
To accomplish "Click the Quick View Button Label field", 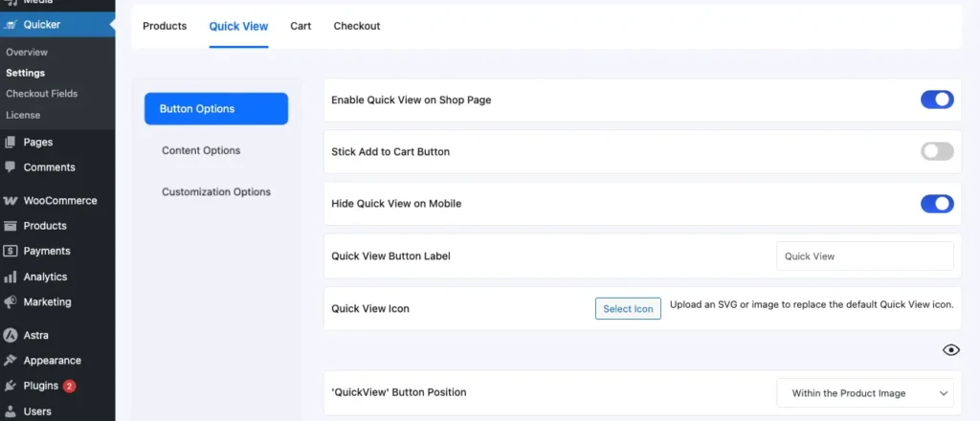I will pos(864,256).
